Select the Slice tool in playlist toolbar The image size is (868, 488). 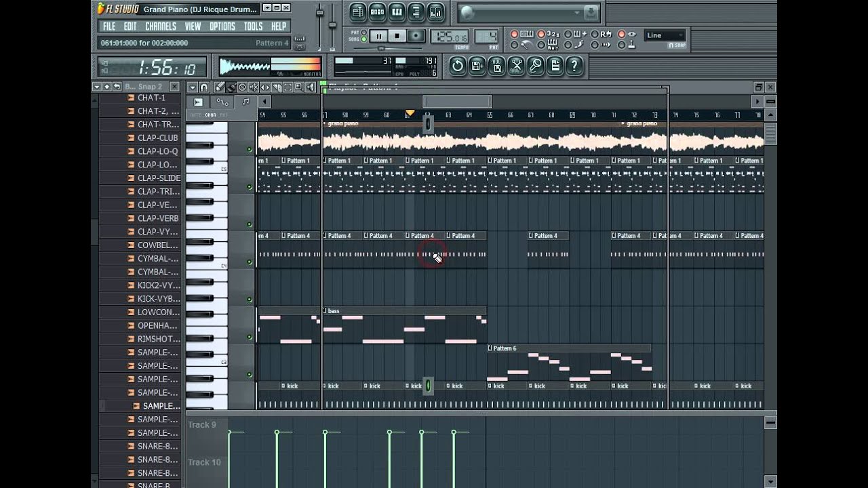(277, 87)
